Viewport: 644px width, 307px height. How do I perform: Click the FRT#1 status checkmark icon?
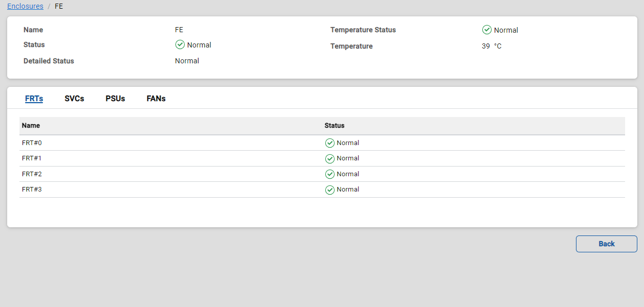(330, 158)
